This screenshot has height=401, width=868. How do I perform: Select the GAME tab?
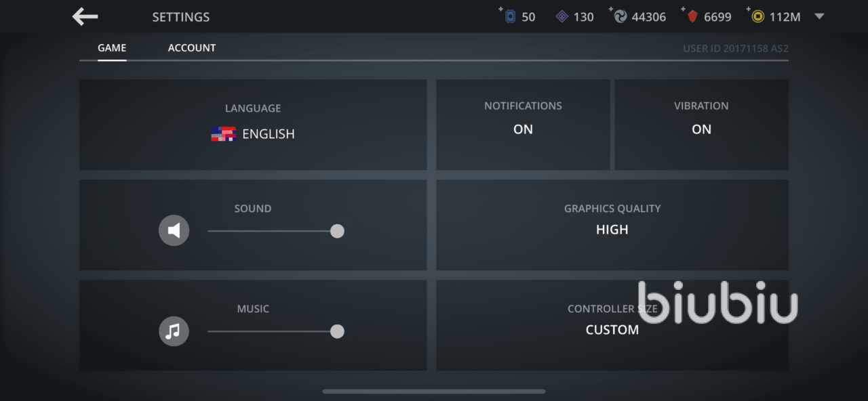click(112, 48)
